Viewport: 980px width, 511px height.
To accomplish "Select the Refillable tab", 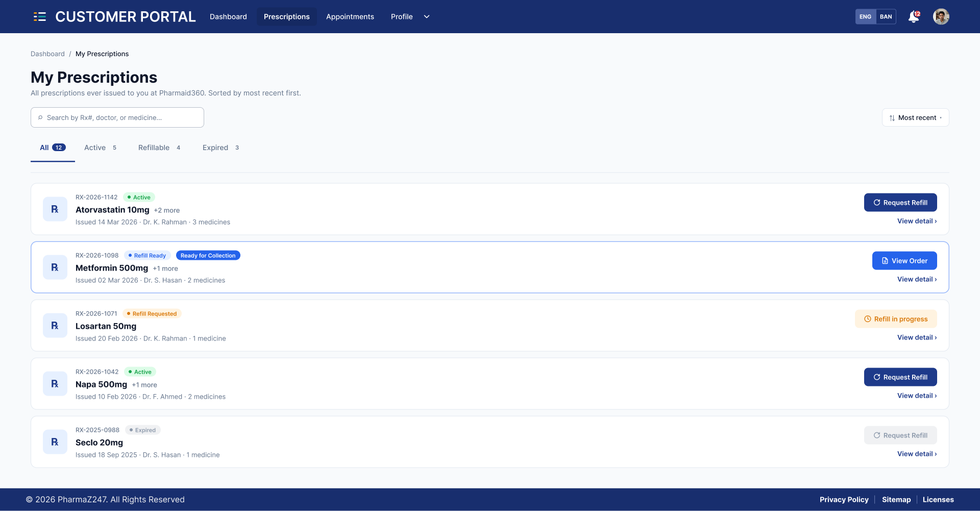I will (x=159, y=148).
